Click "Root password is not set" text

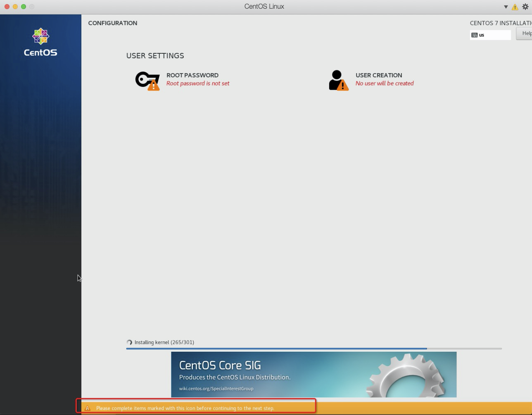[198, 83]
